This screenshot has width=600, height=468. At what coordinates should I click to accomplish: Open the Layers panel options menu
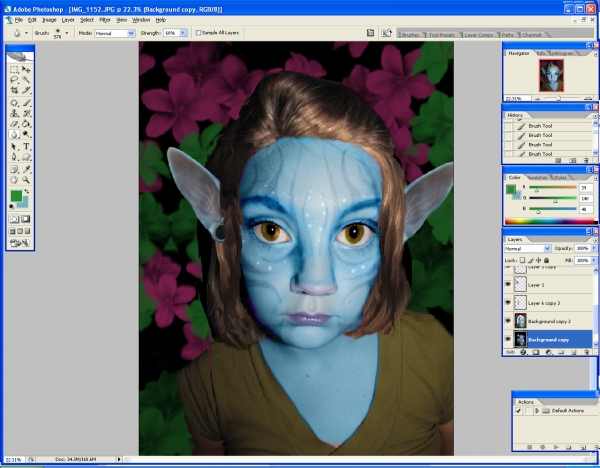[x=595, y=240]
